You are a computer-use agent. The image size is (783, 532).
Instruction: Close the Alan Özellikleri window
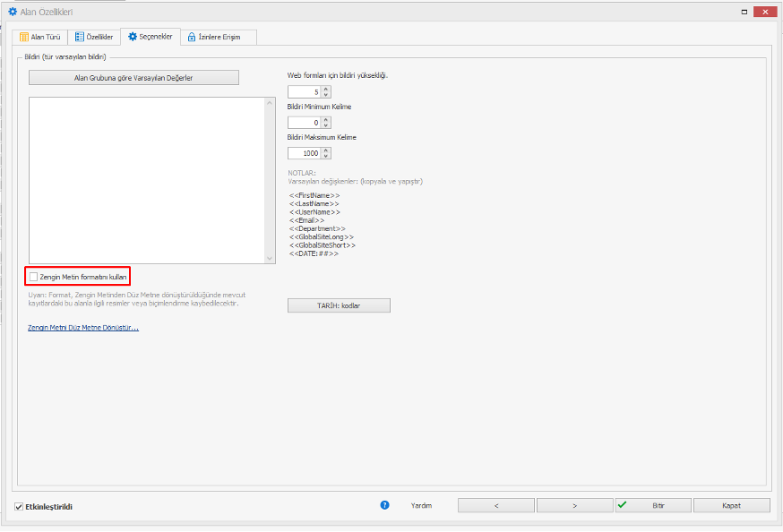[x=765, y=12]
